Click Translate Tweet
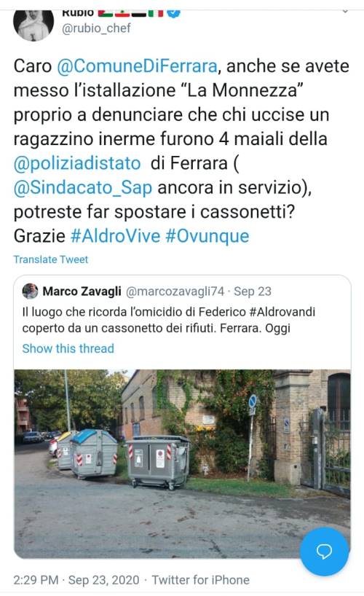Viewport: 364px width, 596px height. (51, 259)
